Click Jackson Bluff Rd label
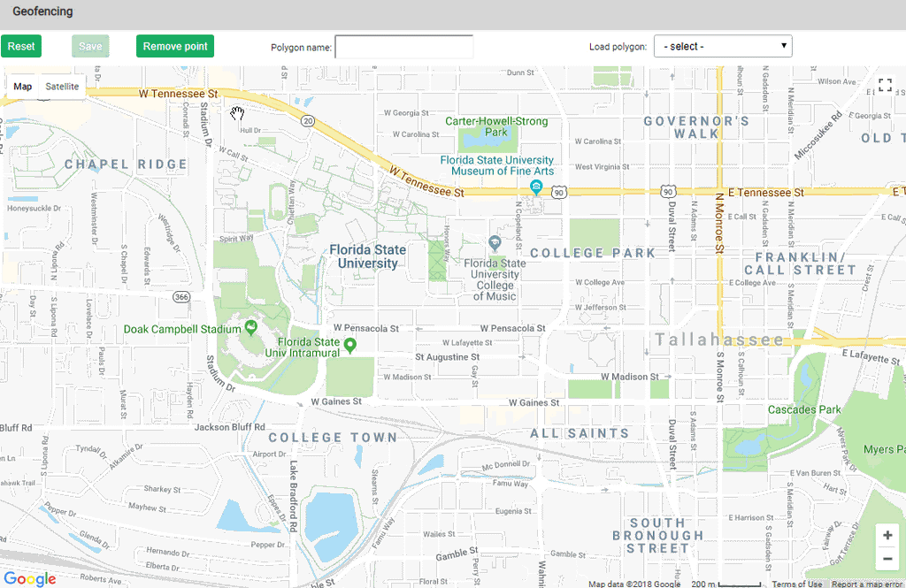The image size is (906, 588). click(x=229, y=427)
